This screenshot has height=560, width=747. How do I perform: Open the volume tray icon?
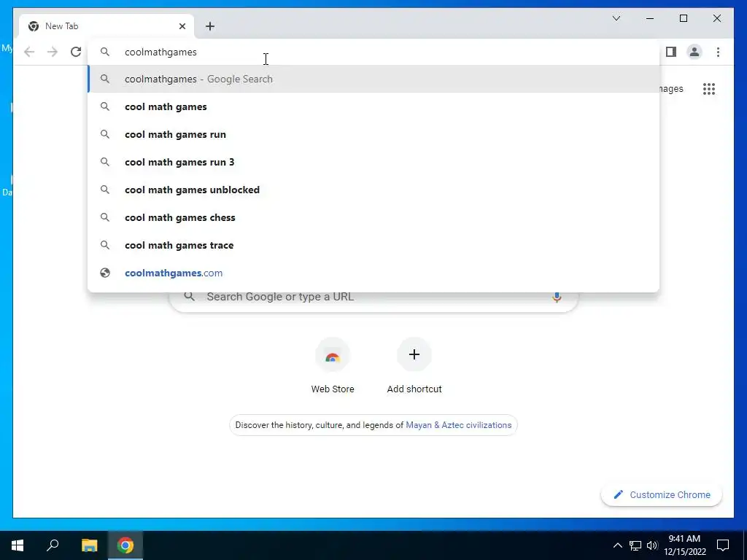coord(652,545)
